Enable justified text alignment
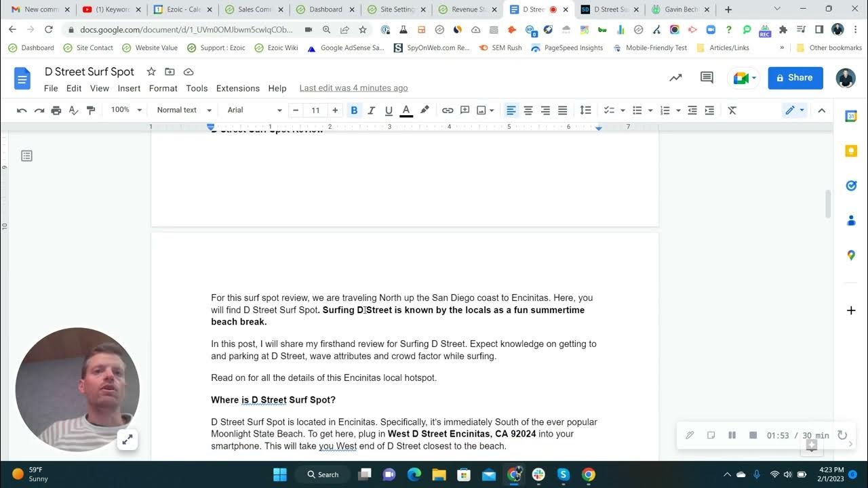Viewport: 868px width, 488px height. (x=562, y=110)
